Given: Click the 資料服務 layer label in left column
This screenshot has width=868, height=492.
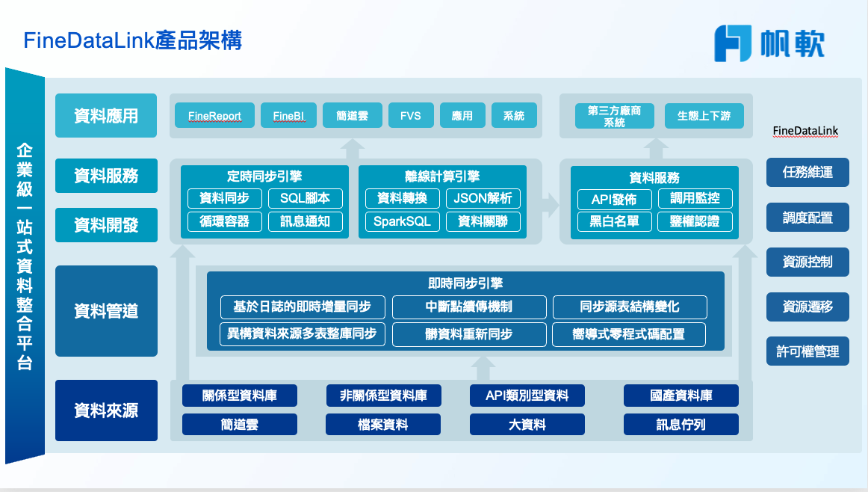Looking at the screenshot, I should 106,176.
